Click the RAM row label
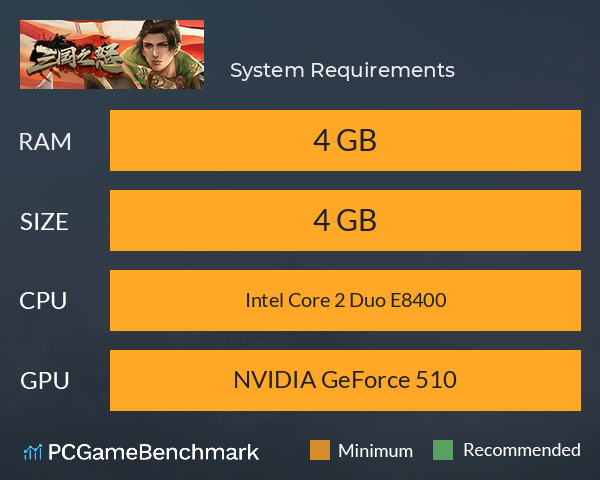The image size is (600, 480). click(45, 142)
